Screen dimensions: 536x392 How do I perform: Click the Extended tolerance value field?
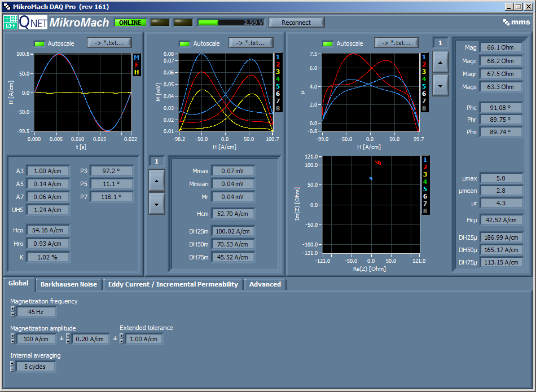(143, 338)
